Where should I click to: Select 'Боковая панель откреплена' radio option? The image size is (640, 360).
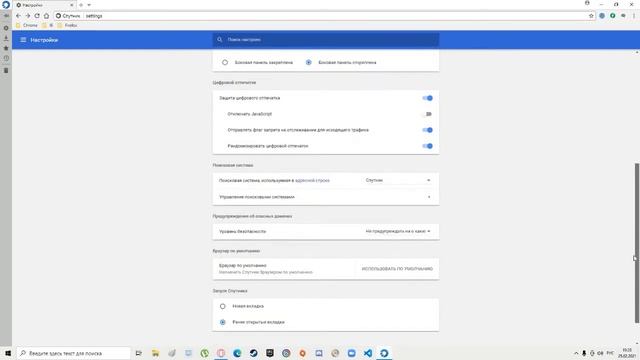(x=309, y=62)
